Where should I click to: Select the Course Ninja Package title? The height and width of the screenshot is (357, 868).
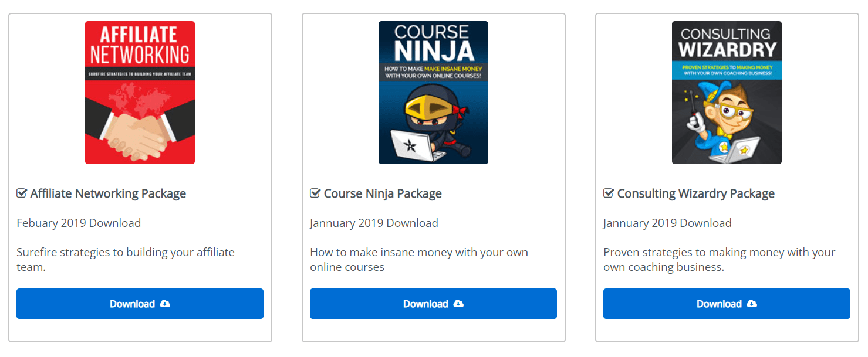(383, 193)
